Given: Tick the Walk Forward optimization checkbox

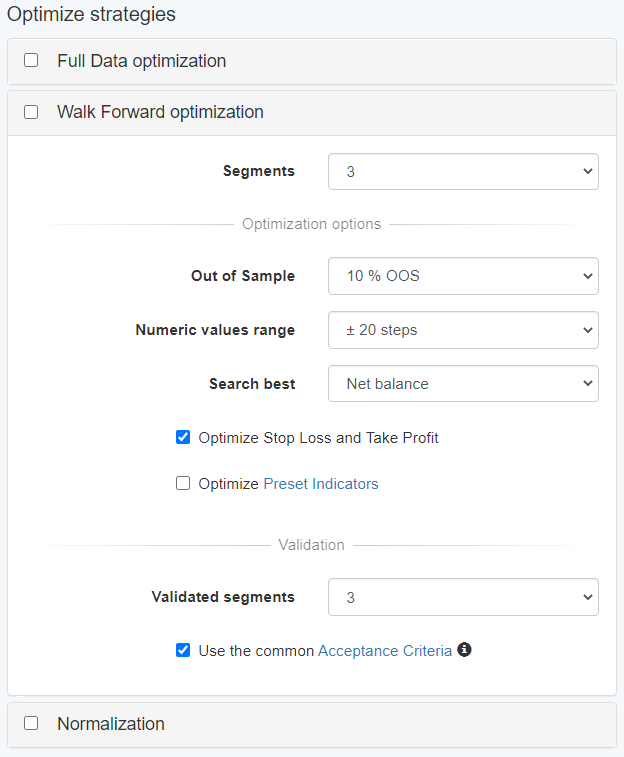Looking at the screenshot, I should [31, 112].
